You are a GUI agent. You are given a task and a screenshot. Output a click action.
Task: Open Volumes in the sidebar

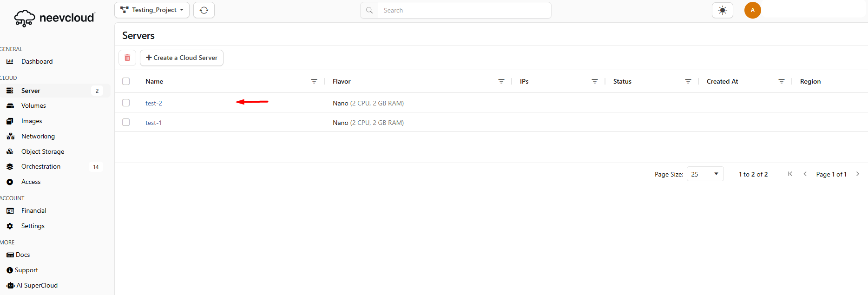(x=33, y=105)
